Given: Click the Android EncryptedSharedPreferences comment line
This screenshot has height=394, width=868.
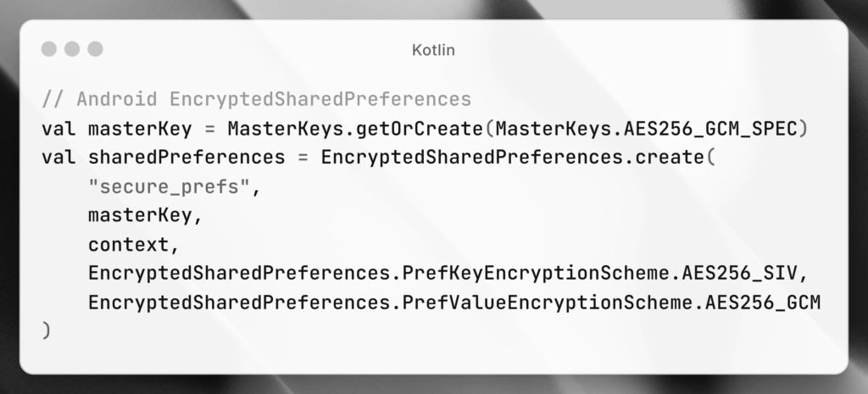Looking at the screenshot, I should [256, 100].
